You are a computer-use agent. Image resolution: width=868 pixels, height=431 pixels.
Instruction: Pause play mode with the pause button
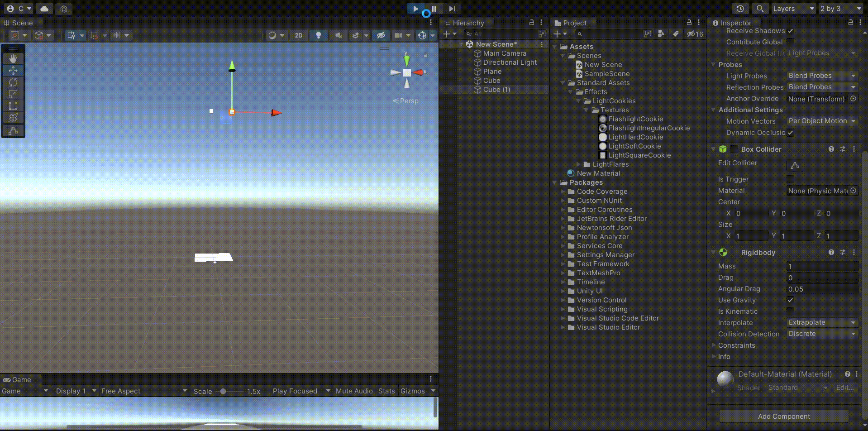[x=433, y=8]
